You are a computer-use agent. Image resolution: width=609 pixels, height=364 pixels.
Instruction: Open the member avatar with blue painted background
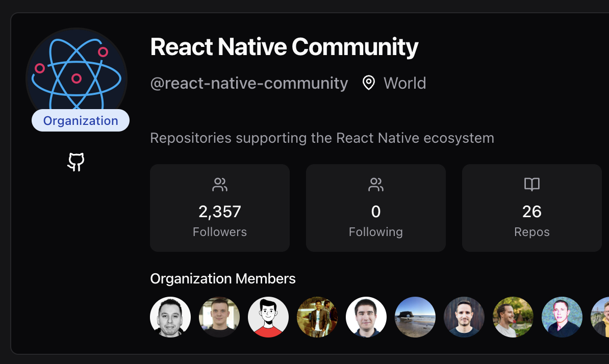pyautogui.click(x=562, y=317)
